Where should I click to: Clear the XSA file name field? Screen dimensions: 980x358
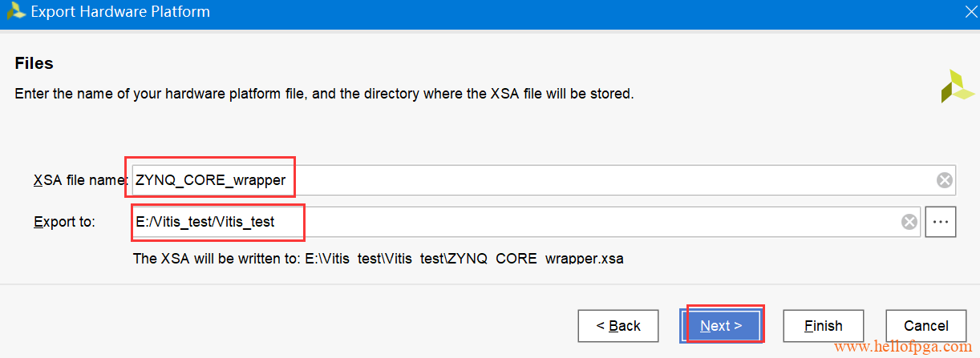pos(945,180)
